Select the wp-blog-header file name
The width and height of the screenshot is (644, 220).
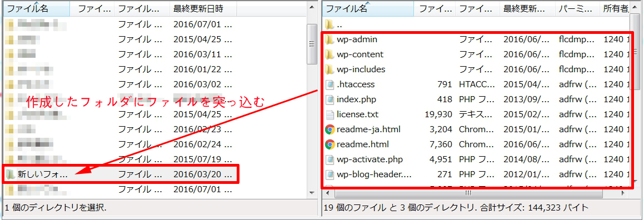374,174
